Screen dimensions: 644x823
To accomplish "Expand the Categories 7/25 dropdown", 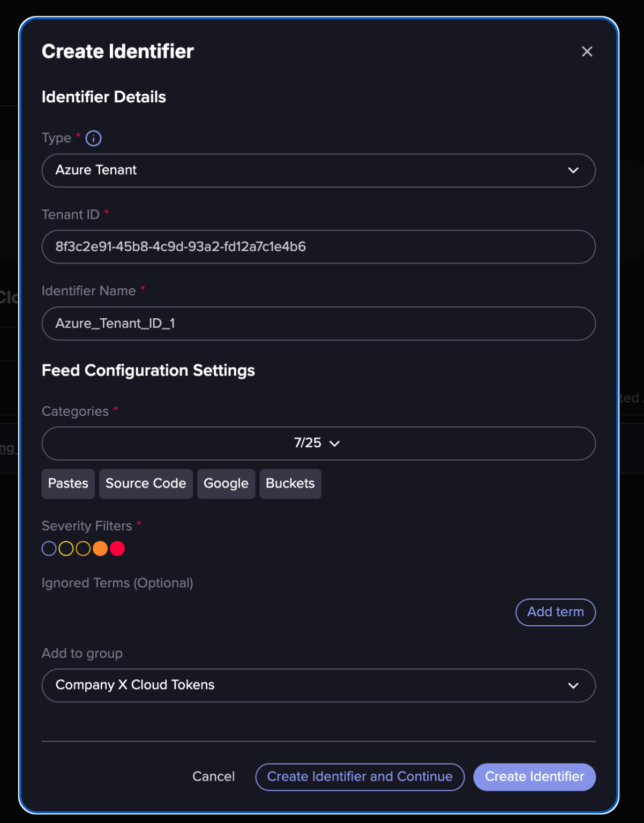I will [318, 443].
